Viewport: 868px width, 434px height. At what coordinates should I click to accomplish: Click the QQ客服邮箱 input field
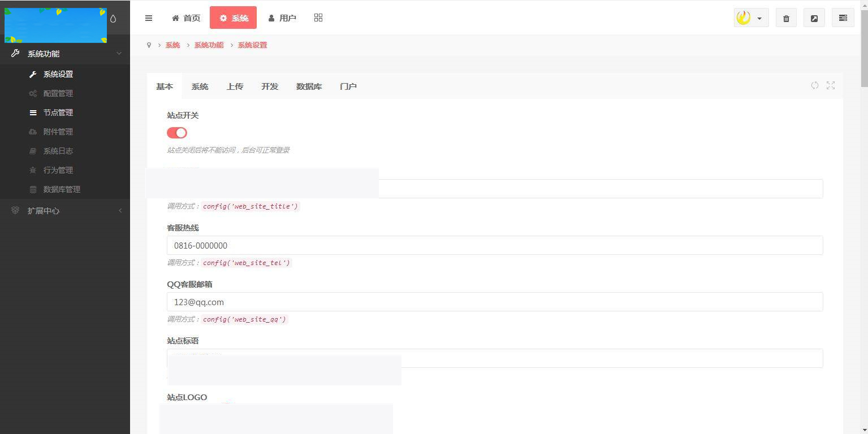pos(495,302)
